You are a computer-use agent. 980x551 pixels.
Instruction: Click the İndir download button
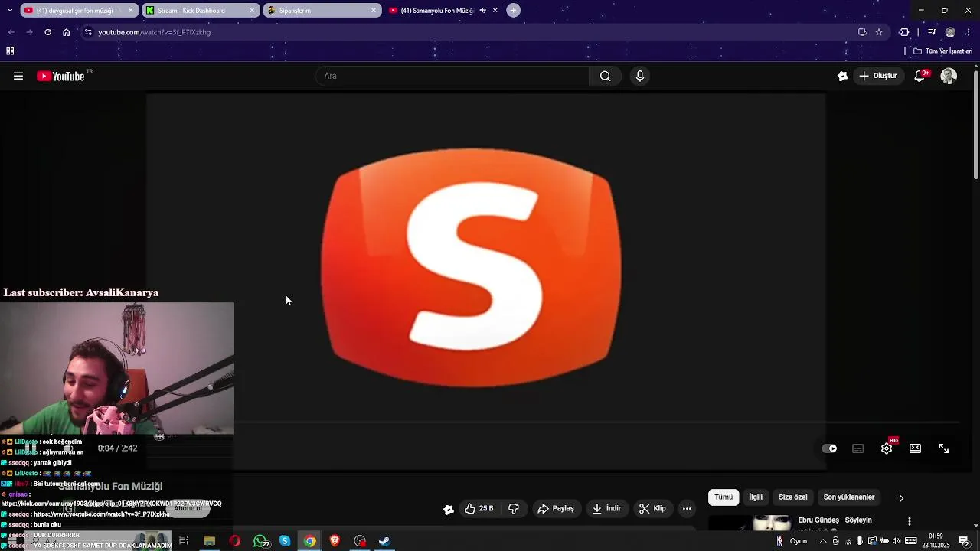click(x=607, y=508)
